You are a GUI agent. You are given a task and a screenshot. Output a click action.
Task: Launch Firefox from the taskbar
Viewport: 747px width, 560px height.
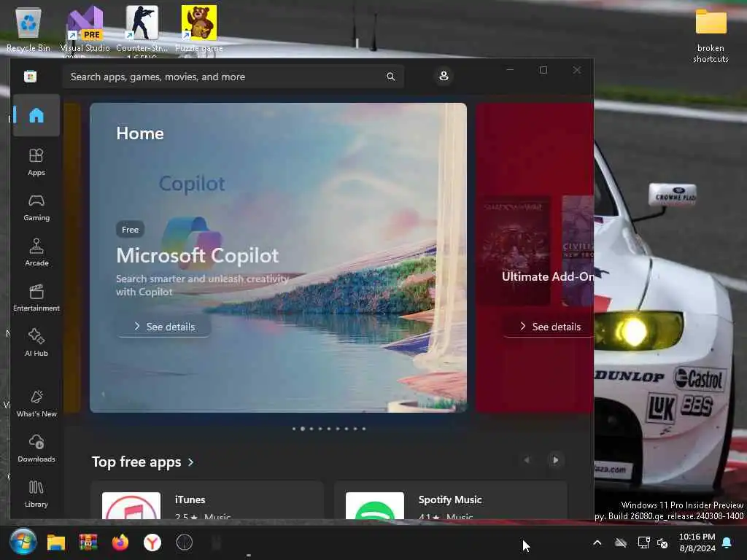pyautogui.click(x=120, y=542)
